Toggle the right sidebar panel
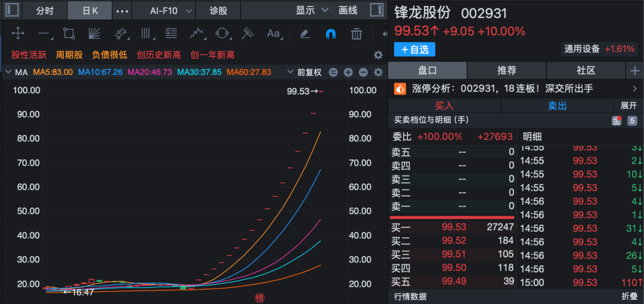Viewport: 644px width, 304px height. click(x=376, y=10)
